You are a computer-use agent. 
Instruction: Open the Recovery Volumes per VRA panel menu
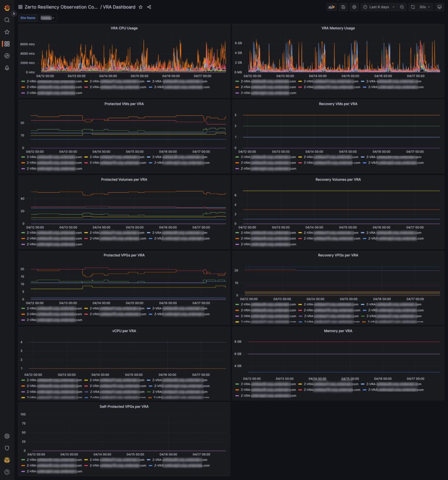[x=338, y=180]
